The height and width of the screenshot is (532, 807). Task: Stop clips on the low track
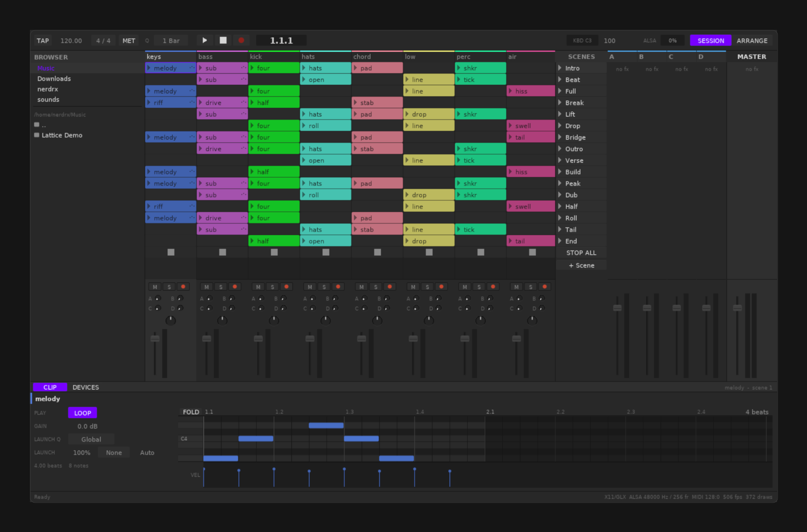[x=429, y=252]
